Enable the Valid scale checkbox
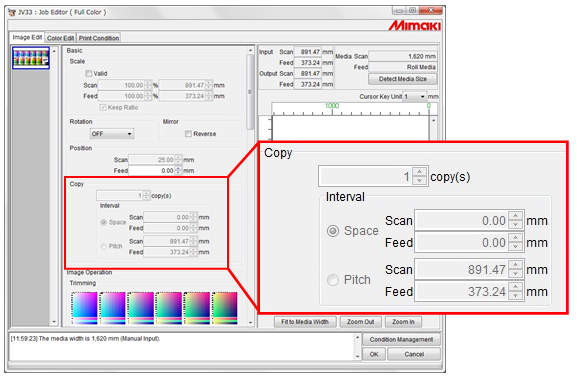 [x=89, y=74]
